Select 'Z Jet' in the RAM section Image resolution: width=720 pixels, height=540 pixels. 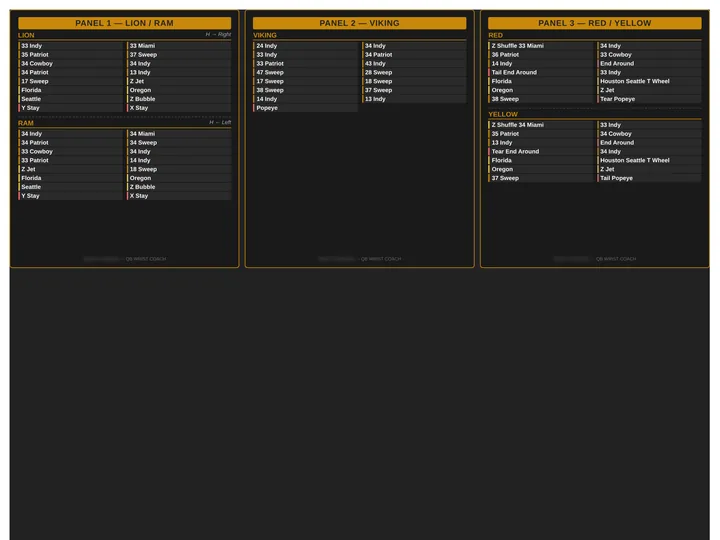(70, 169)
